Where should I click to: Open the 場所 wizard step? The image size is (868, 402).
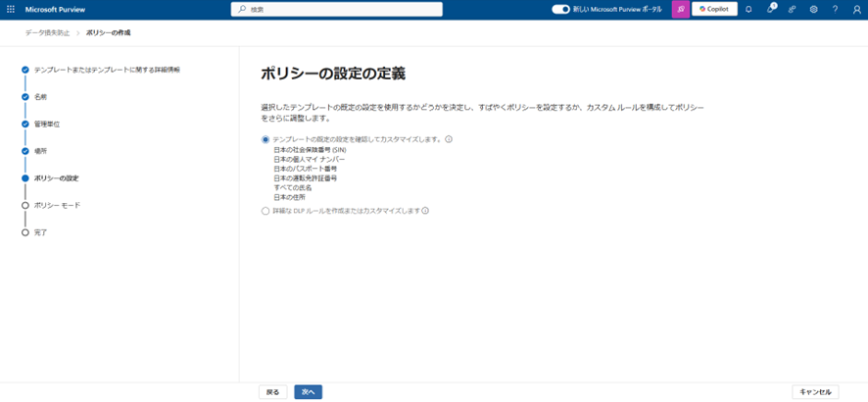[40, 151]
